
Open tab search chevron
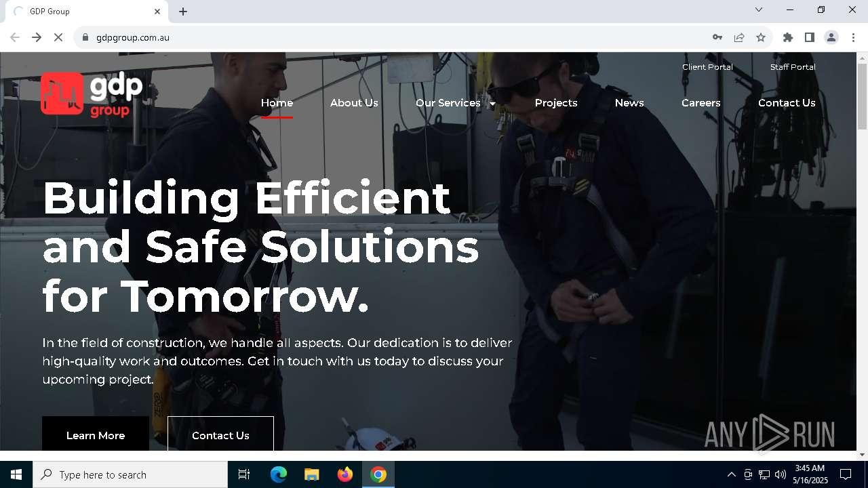759,9
